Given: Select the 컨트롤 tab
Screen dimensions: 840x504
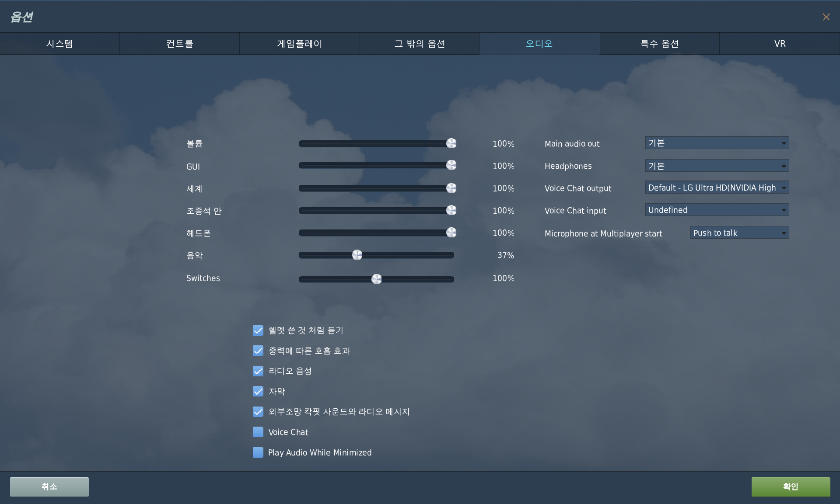Looking at the screenshot, I should click(x=179, y=44).
